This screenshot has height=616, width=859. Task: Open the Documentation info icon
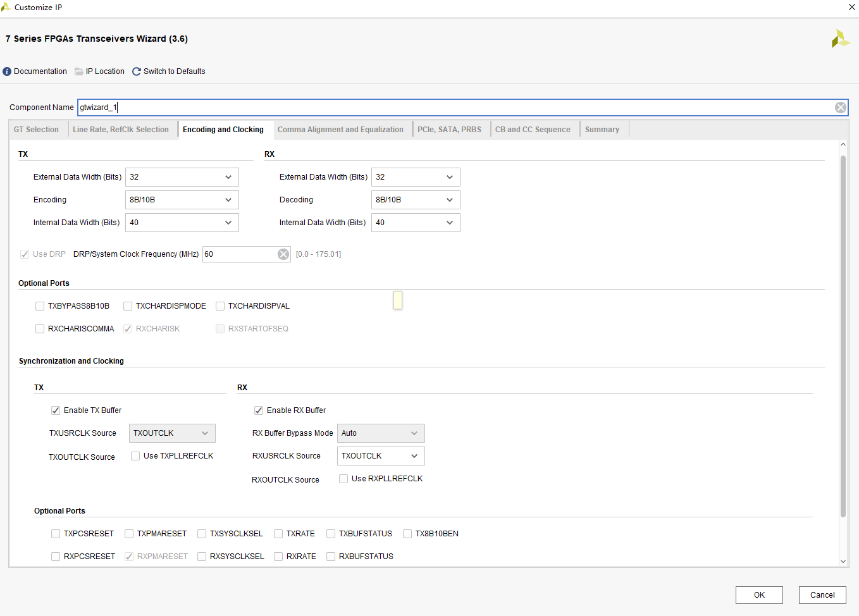pyautogui.click(x=7, y=71)
